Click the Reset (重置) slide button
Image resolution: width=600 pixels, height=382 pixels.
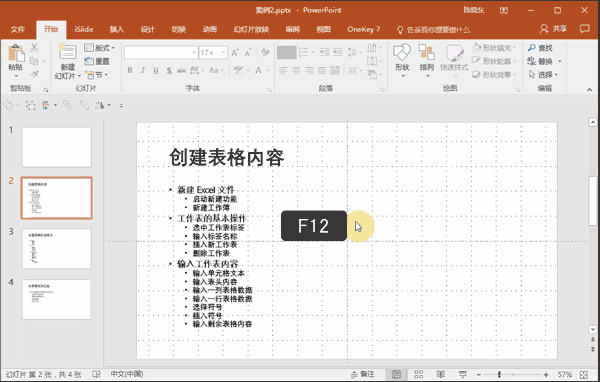click(x=97, y=61)
